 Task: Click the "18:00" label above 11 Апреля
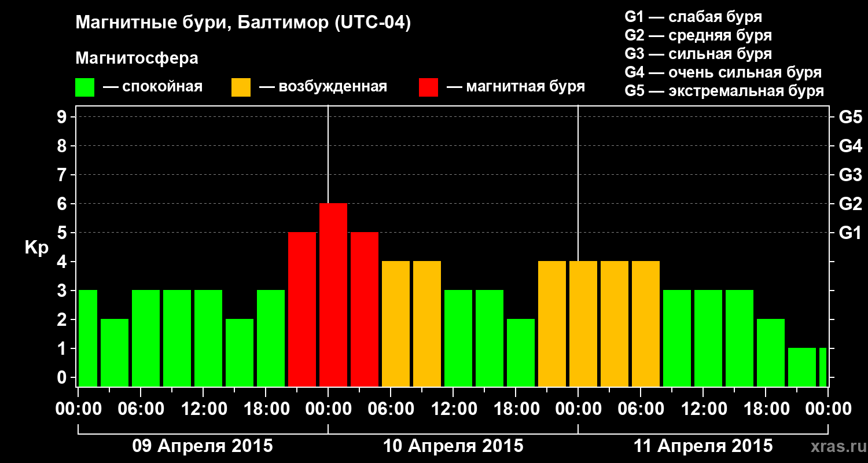point(766,409)
